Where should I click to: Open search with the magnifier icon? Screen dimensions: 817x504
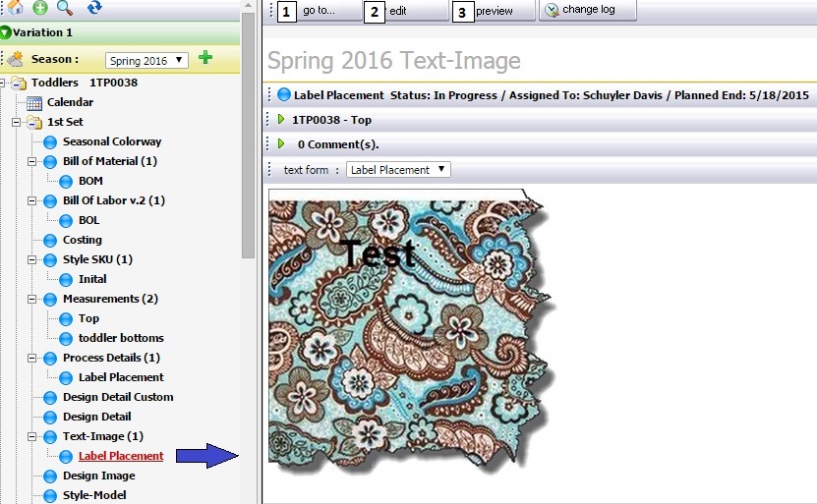(x=65, y=7)
